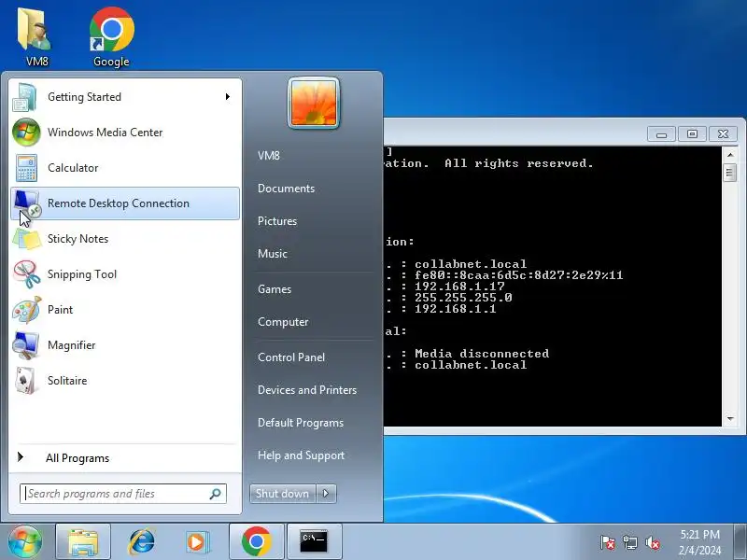Click the IP address 192.168.1.17 text

(x=459, y=287)
